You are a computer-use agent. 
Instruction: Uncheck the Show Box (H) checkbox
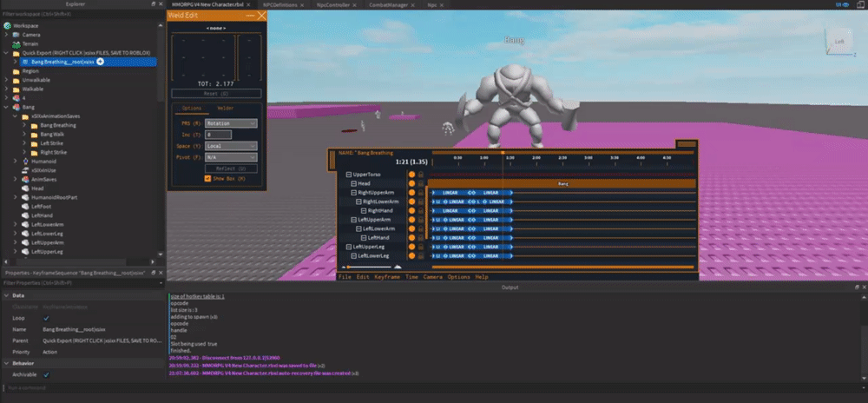click(207, 179)
